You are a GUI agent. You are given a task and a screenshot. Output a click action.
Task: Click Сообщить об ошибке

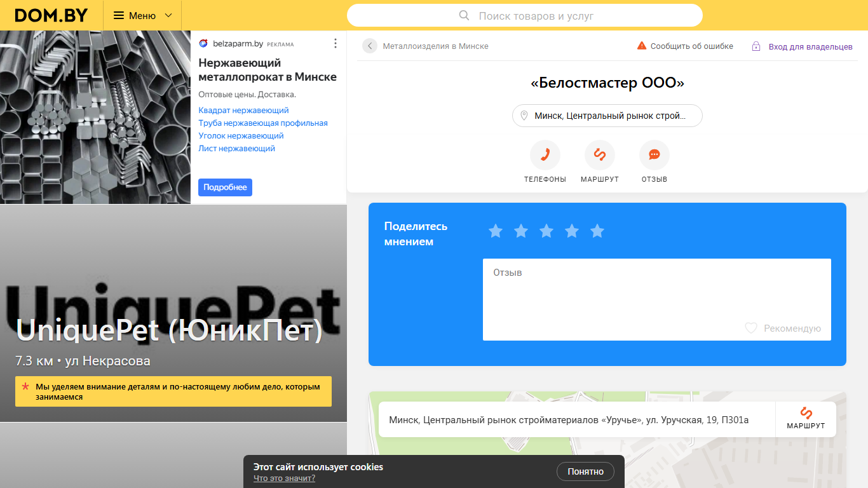691,46
